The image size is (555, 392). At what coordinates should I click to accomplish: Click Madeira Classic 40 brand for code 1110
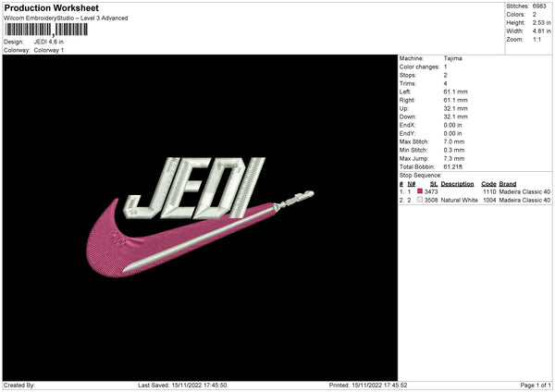tap(524, 191)
